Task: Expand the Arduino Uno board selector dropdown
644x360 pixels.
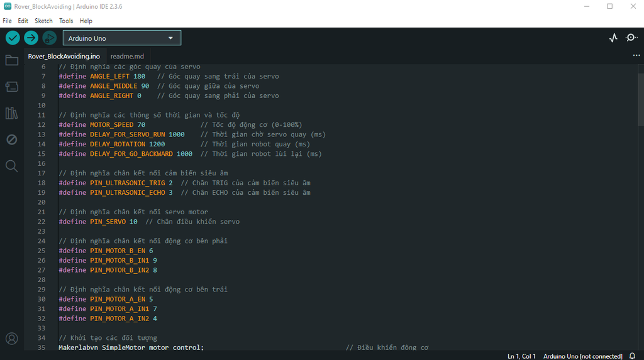Action: 122,38
